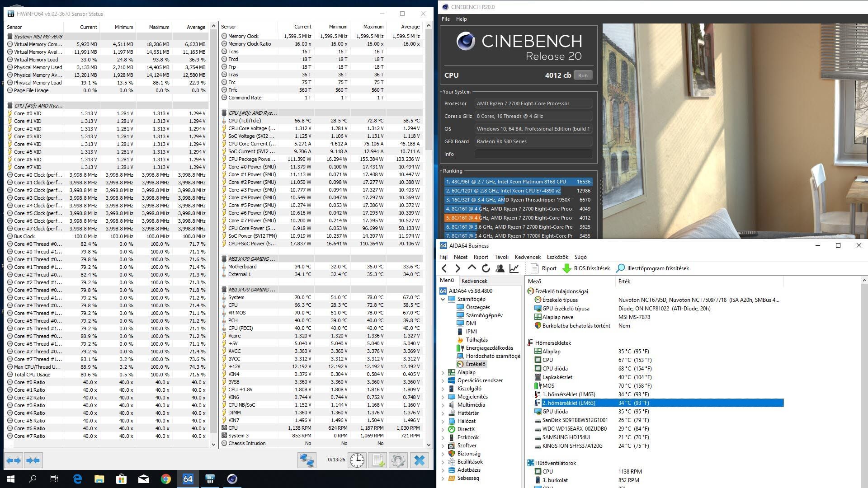Expand DirectX tree node
Screen dimensions: 868x488
pos(443,429)
